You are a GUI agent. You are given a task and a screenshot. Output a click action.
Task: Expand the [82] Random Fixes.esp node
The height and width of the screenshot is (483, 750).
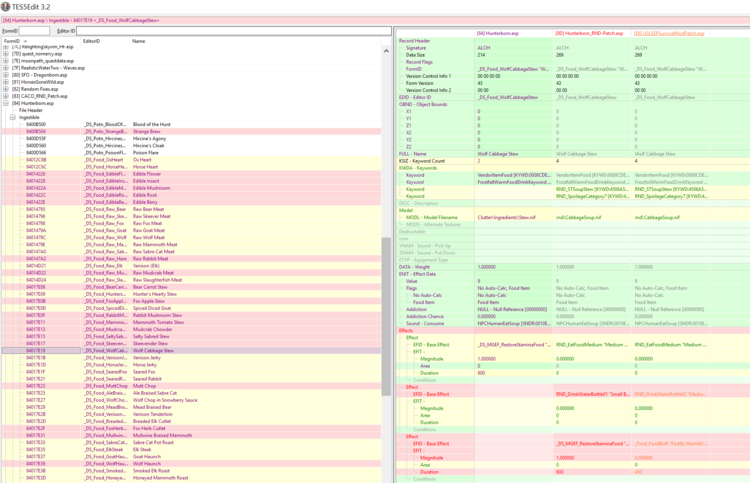point(6,89)
